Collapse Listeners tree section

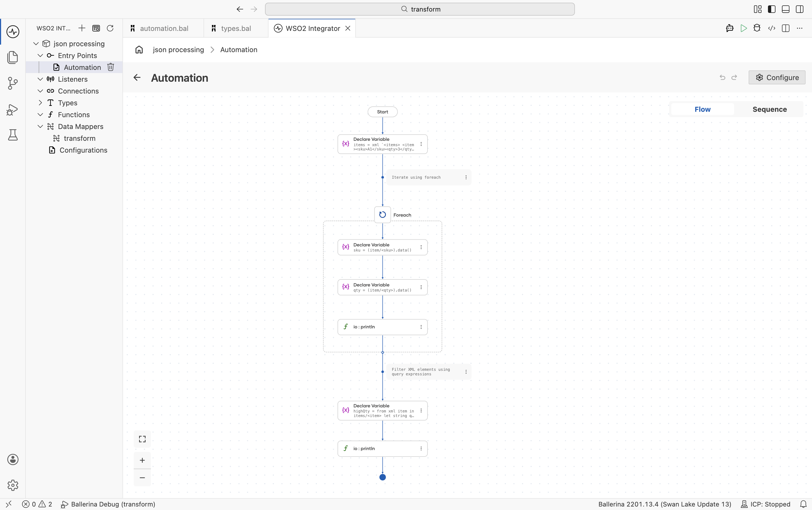pos(40,79)
